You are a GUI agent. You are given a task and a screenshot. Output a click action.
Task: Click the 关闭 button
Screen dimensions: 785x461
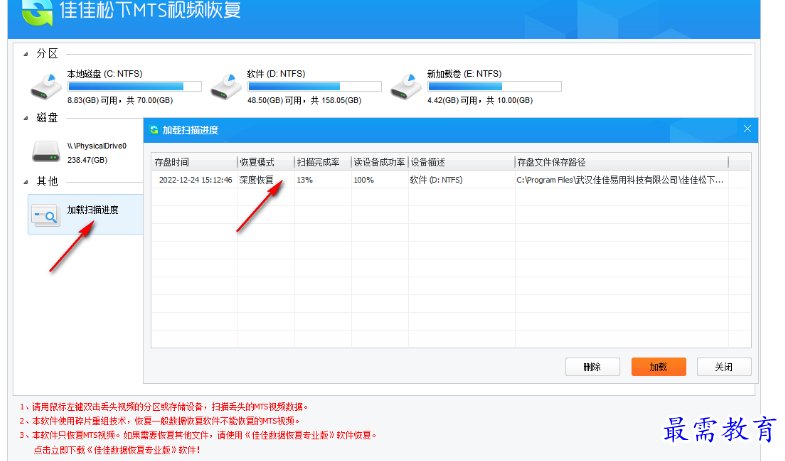[x=724, y=367]
